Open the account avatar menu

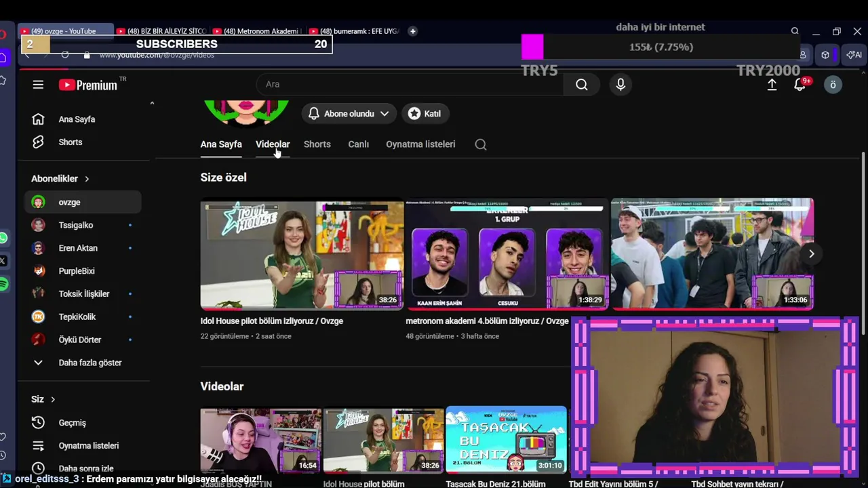pos(833,85)
